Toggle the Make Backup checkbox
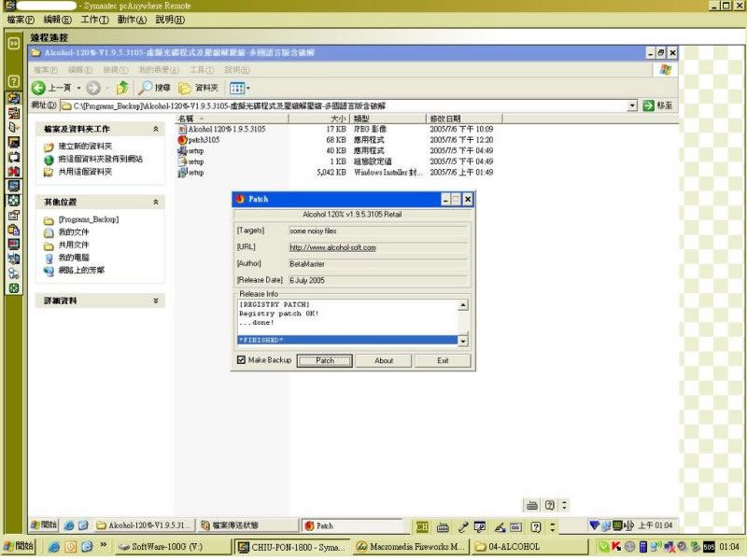747x560 pixels. click(x=241, y=360)
